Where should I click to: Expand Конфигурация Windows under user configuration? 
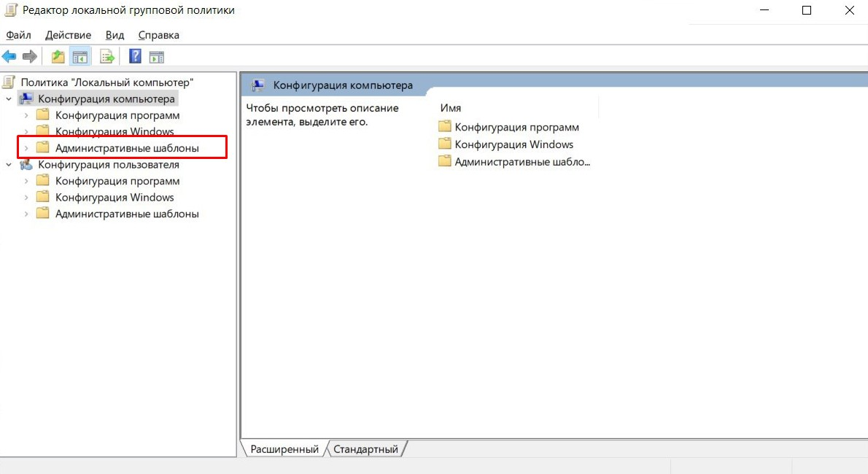click(26, 197)
